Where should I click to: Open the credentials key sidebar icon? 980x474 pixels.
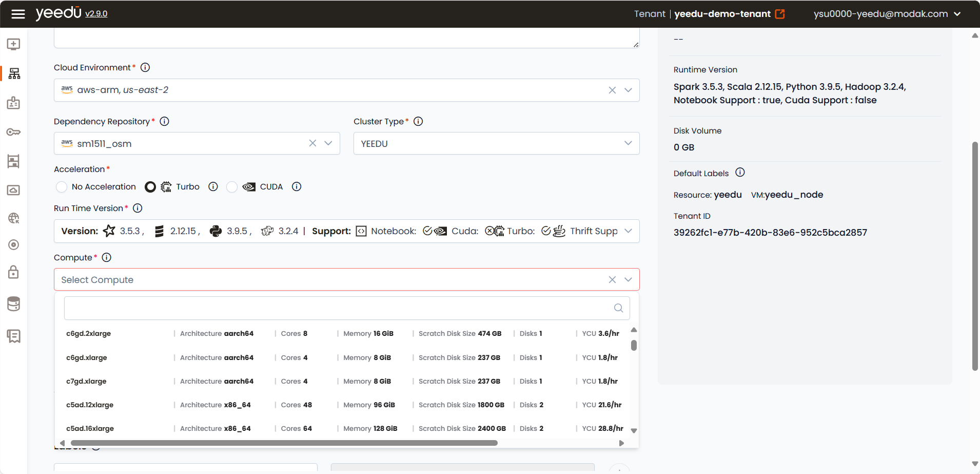(14, 132)
